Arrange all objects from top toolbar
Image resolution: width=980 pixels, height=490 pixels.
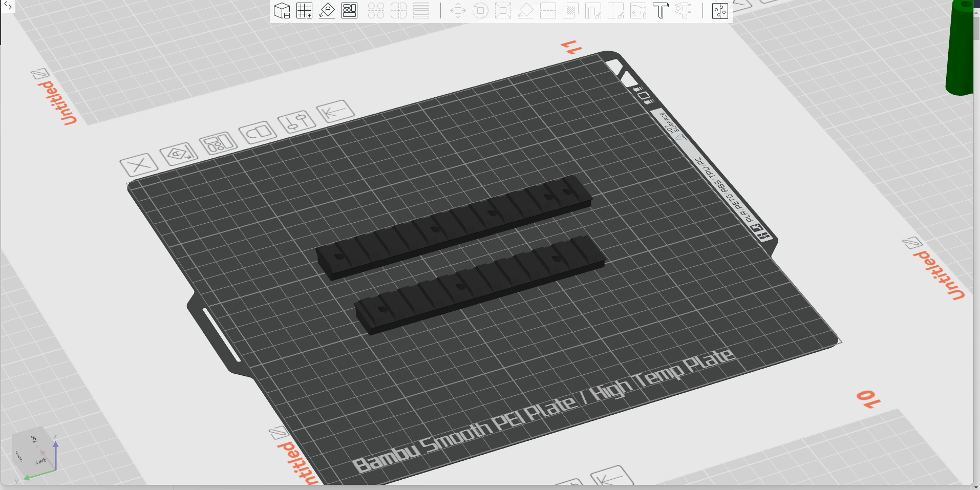349,11
